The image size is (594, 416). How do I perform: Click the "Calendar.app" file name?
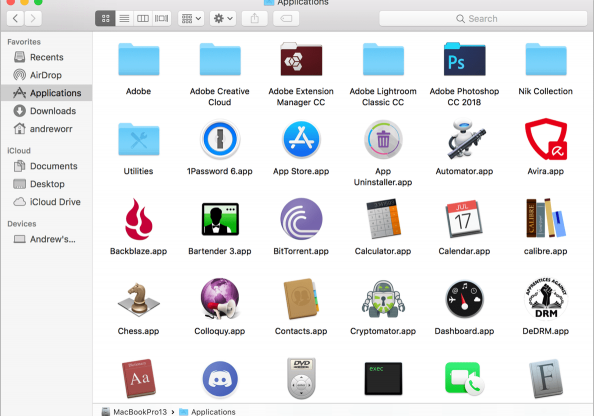point(464,251)
